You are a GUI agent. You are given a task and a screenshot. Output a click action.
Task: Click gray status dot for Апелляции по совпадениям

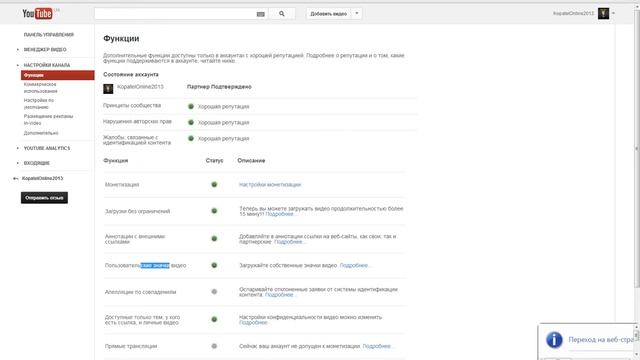click(x=214, y=292)
